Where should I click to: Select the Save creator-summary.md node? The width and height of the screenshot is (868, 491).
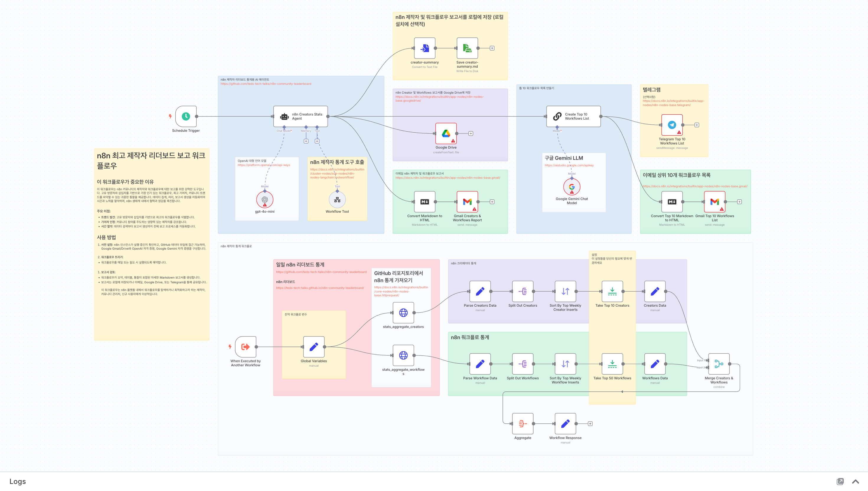pos(467,48)
